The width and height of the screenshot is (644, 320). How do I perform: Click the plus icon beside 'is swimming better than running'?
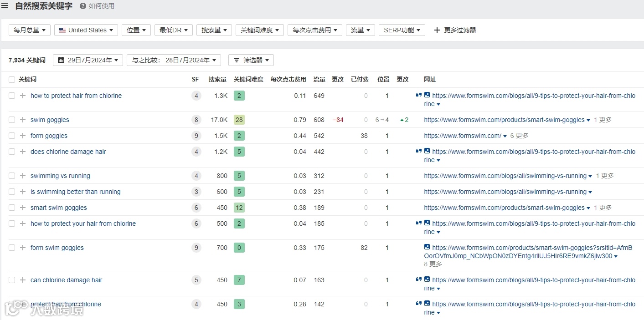[x=23, y=192]
